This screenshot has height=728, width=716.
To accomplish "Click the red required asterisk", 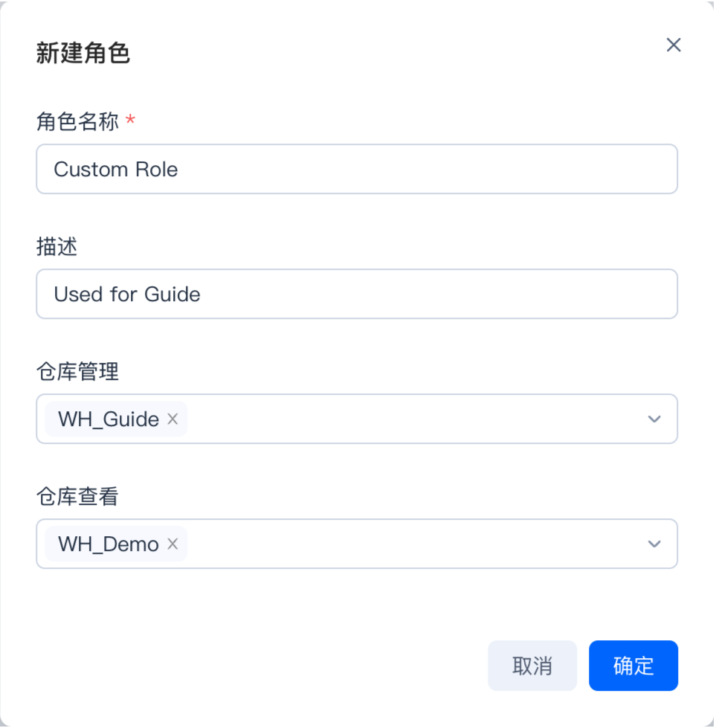I will [131, 121].
